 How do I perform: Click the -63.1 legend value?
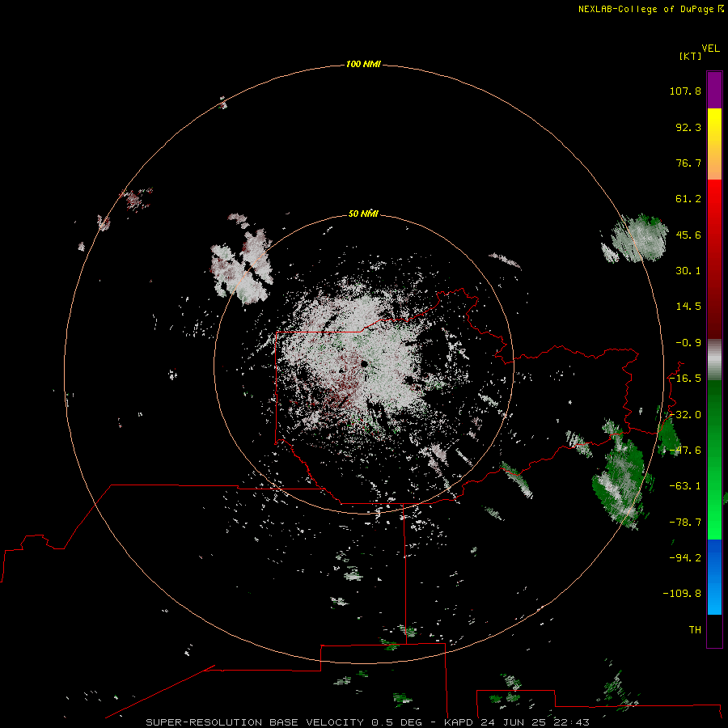pyautogui.click(x=685, y=486)
